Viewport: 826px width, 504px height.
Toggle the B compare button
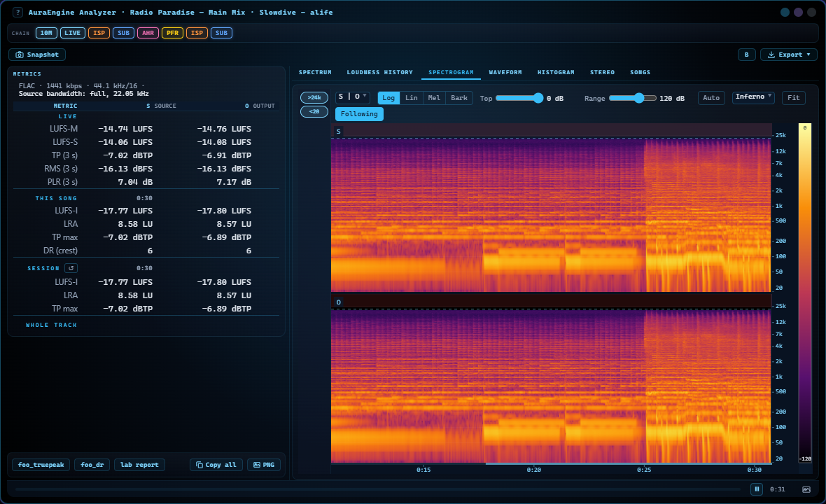[x=746, y=55]
